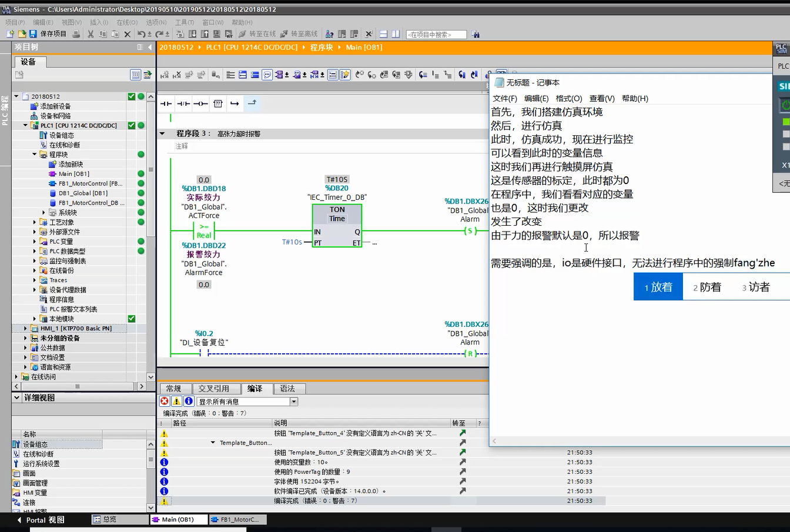The width and height of the screenshot is (790, 532).
Task: Toggle the favorites star icon in editor
Action: tap(345, 75)
